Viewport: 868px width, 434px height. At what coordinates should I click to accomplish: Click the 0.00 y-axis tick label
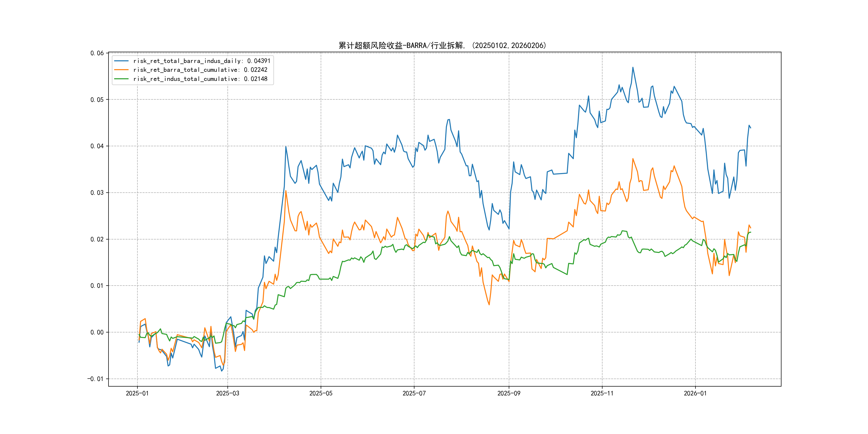(97, 332)
